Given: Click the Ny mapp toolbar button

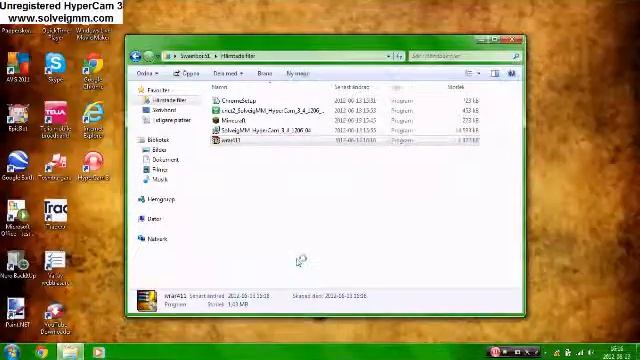Looking at the screenshot, I should [x=298, y=73].
